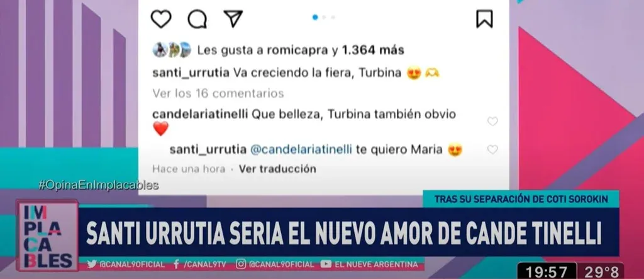
Task: Open candelariatinelli commenter username
Action: pyautogui.click(x=200, y=115)
